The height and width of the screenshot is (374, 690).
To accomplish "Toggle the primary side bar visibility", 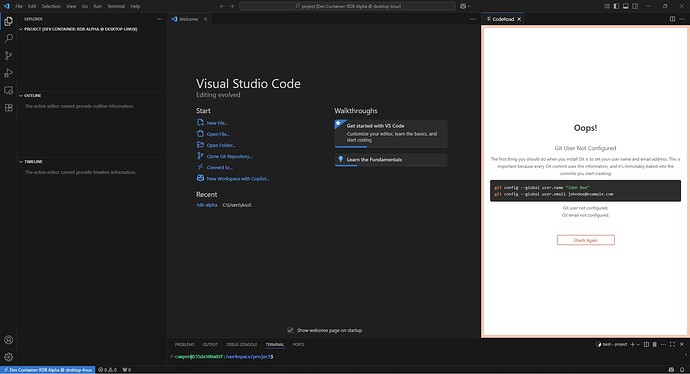I will click(x=616, y=6).
